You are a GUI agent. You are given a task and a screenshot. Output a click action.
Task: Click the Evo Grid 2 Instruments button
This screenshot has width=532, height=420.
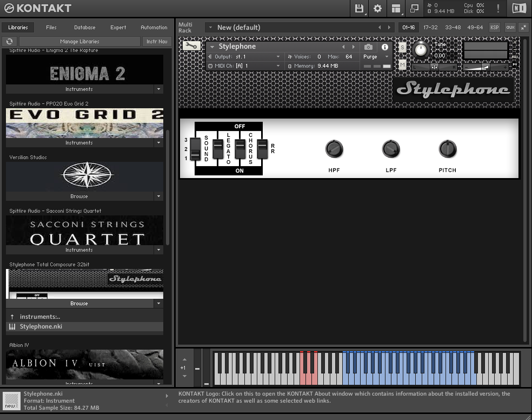pyautogui.click(x=79, y=143)
